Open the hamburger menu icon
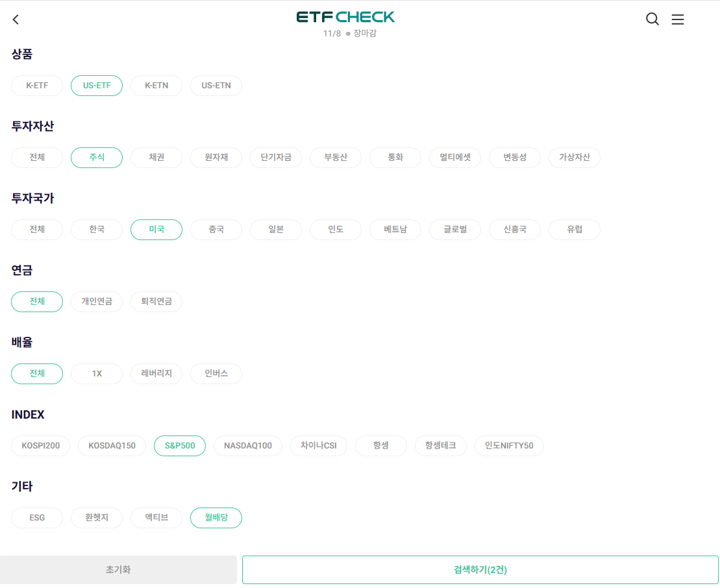The width and height of the screenshot is (720, 588). click(x=678, y=19)
